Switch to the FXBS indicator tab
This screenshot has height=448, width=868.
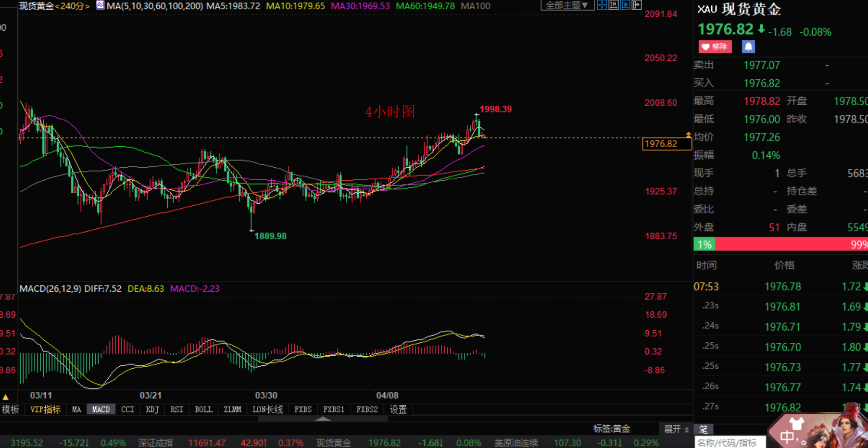point(303,410)
